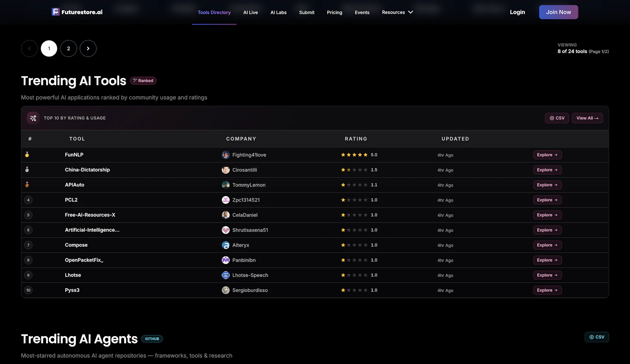The width and height of the screenshot is (630, 364).
Task: Explore the Compose tool
Action: click(x=547, y=245)
